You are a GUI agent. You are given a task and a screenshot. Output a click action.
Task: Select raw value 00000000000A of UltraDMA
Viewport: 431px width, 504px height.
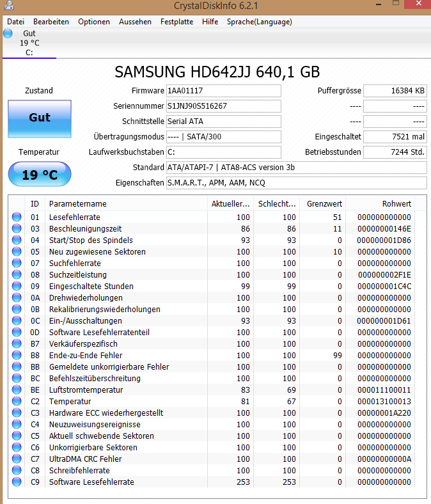[x=384, y=459]
